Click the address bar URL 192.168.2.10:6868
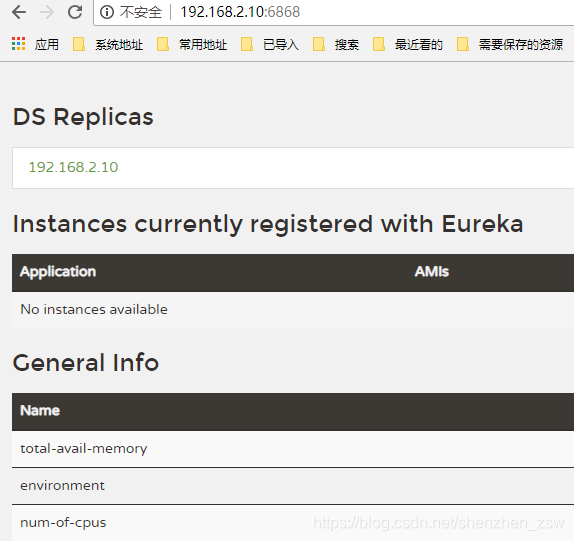Screen dimensions: 574x541 coord(240,12)
